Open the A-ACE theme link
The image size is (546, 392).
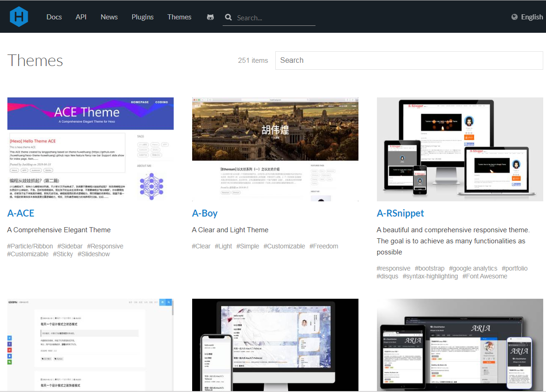[x=21, y=213]
